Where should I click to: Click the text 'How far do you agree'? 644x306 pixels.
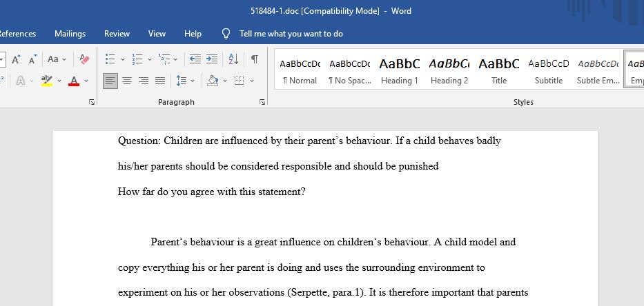tap(166, 192)
